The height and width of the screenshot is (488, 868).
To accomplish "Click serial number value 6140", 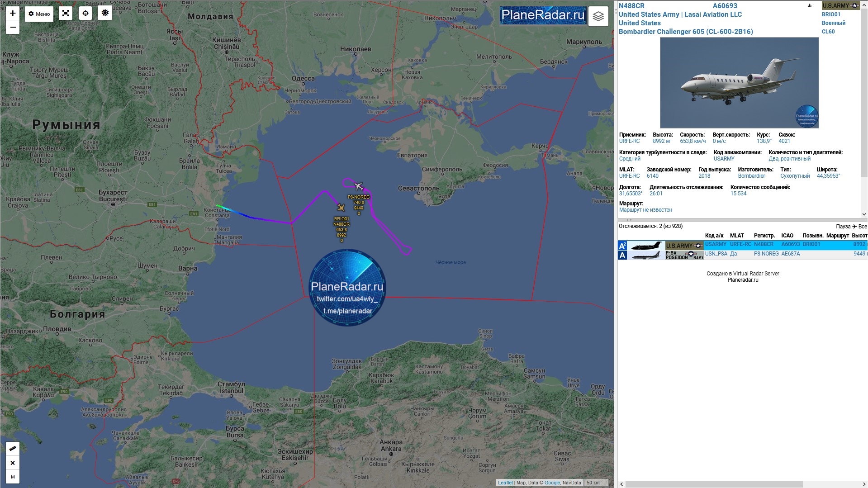I will 653,176.
